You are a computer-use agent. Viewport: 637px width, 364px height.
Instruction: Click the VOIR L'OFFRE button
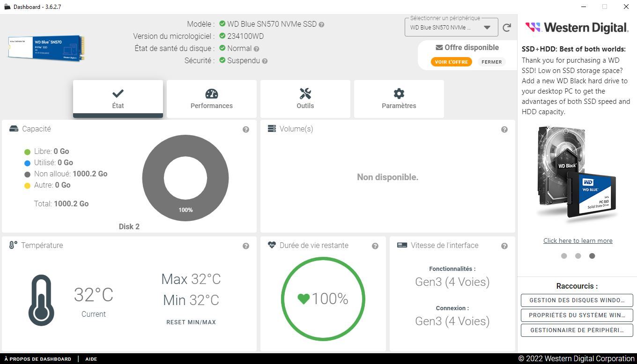coord(452,62)
